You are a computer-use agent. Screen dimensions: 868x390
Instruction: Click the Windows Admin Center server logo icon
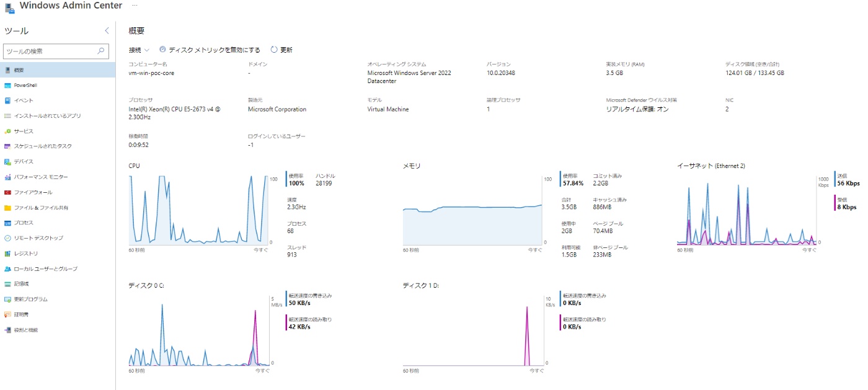coord(10,7)
